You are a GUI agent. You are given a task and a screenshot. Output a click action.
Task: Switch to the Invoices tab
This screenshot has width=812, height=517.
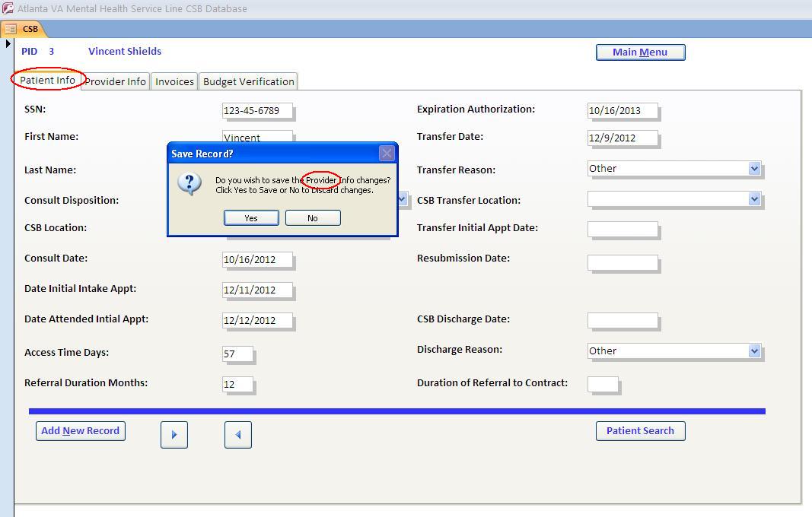174,81
